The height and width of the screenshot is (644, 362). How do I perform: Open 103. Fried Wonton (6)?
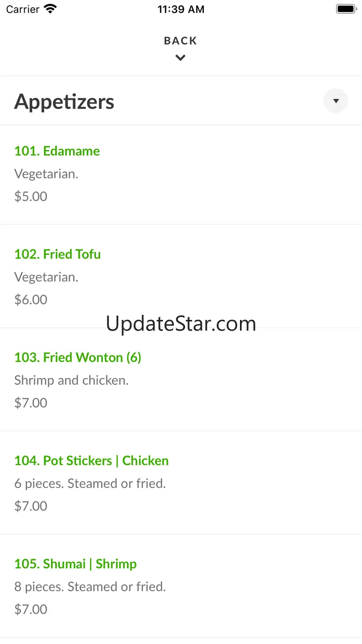(x=78, y=357)
